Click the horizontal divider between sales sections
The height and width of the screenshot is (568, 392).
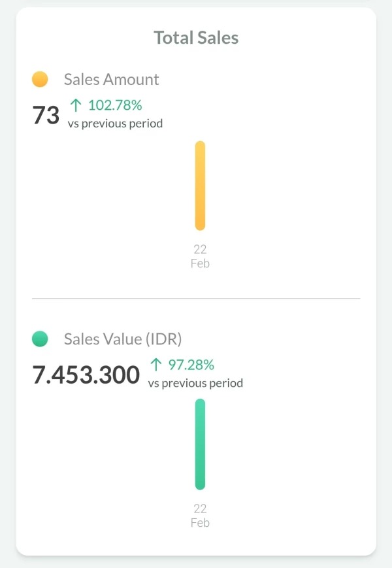(196, 299)
